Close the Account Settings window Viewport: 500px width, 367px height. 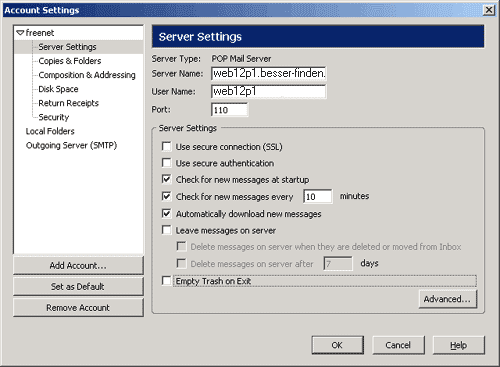tap(489, 10)
